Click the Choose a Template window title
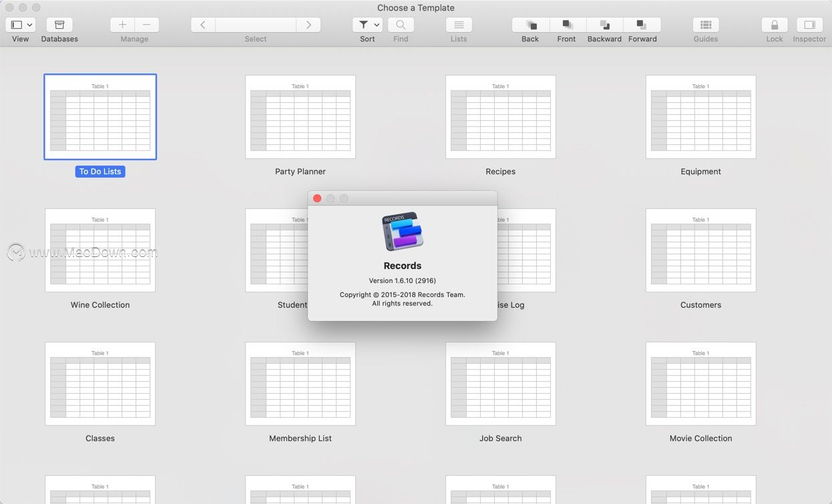Image resolution: width=832 pixels, height=504 pixels. [x=416, y=8]
